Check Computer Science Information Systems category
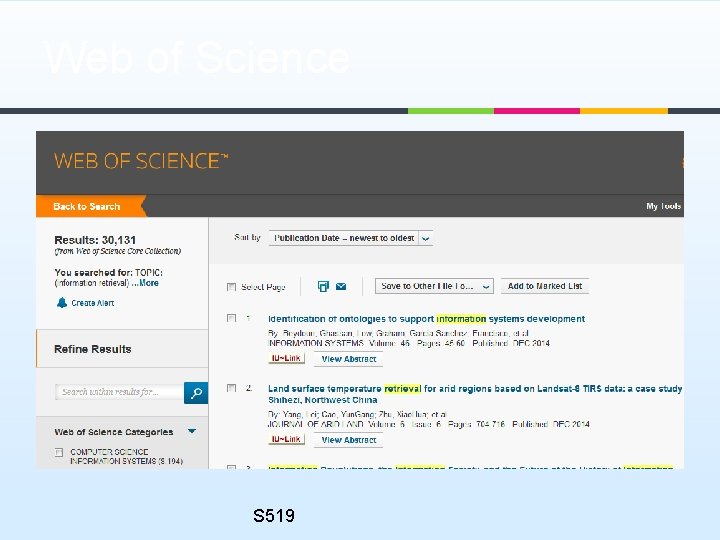 tap(59, 452)
